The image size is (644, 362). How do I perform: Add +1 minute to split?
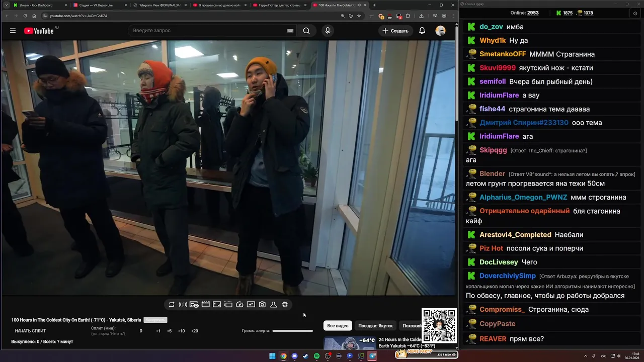(158, 331)
